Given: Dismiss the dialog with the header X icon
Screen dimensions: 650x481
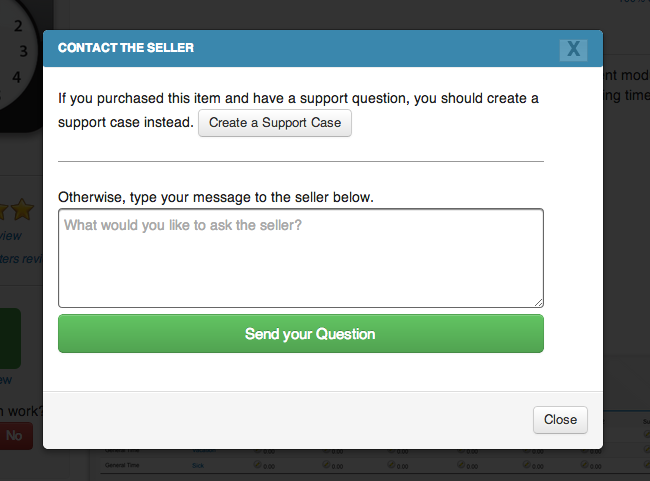Looking at the screenshot, I should coord(573,50).
